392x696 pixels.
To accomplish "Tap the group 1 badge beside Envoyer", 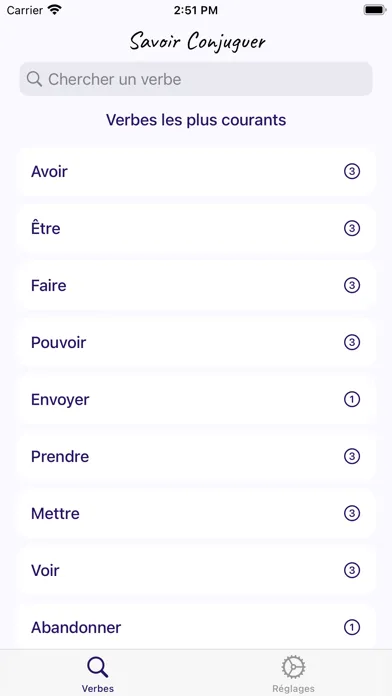I will click(352, 399).
